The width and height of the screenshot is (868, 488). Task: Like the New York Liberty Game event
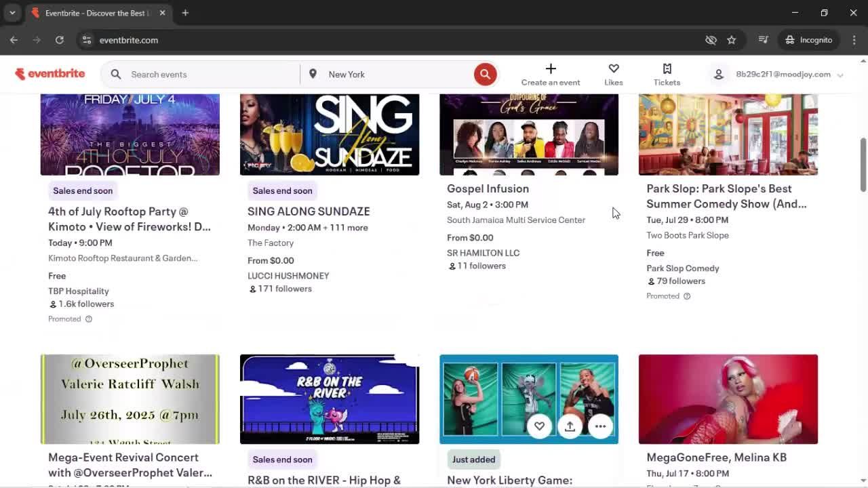click(x=539, y=426)
